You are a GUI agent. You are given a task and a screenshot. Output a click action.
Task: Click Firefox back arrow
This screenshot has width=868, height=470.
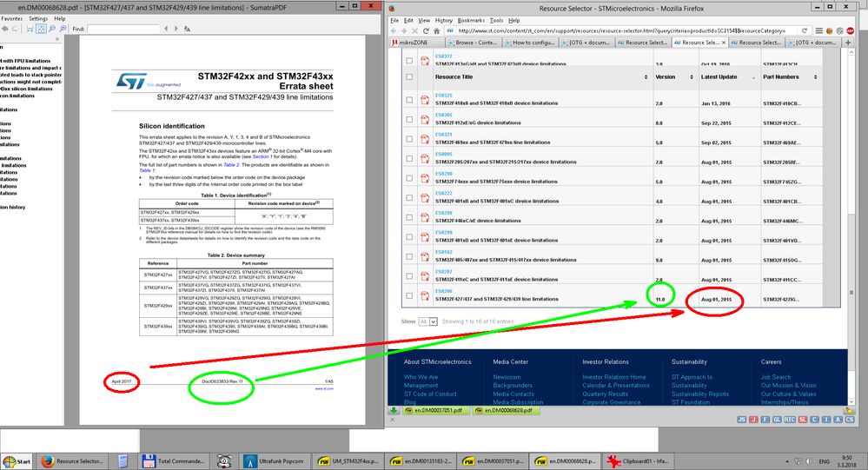coord(394,31)
